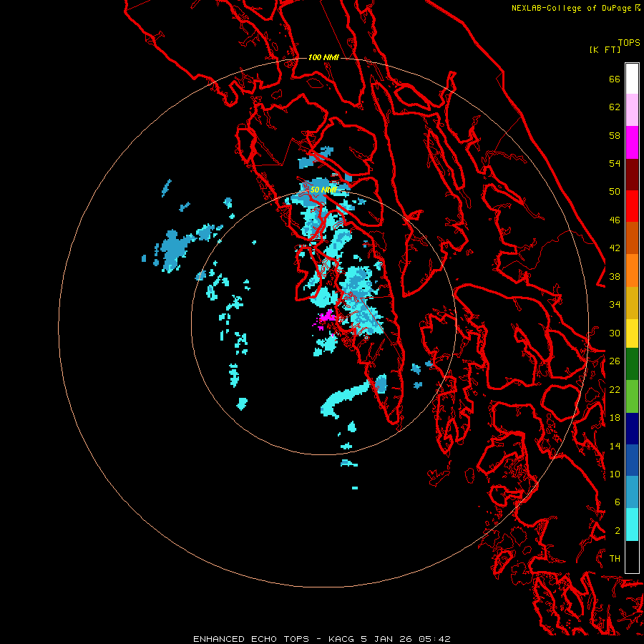Screen dimensions: 644x644
Task: Click the '66' legend value
Action: 615,79
